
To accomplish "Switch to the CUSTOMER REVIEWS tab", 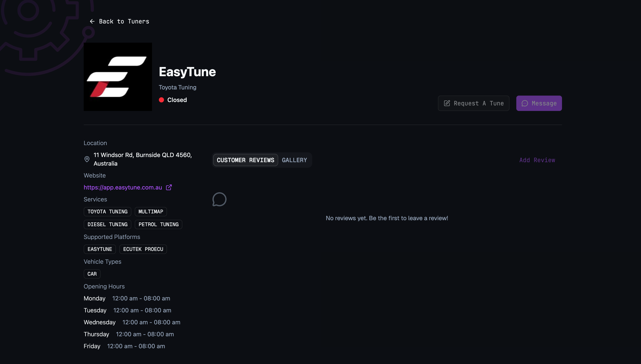I will (245, 160).
